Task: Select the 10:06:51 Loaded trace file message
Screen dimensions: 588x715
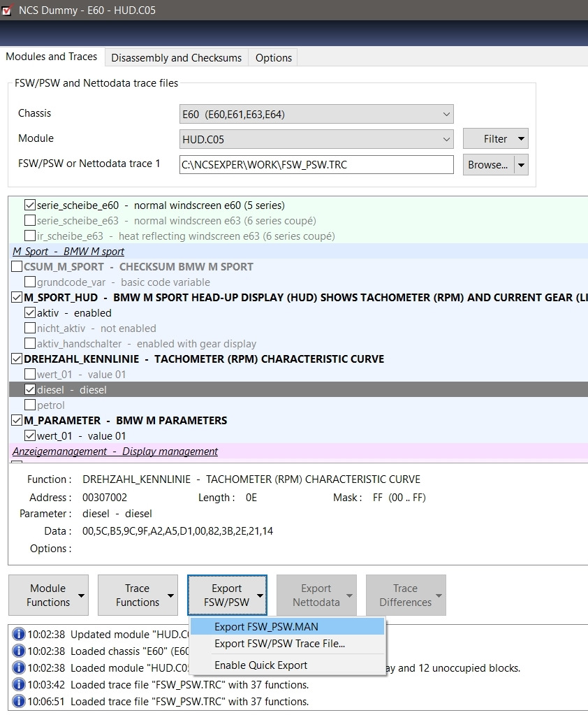Action: (x=189, y=701)
